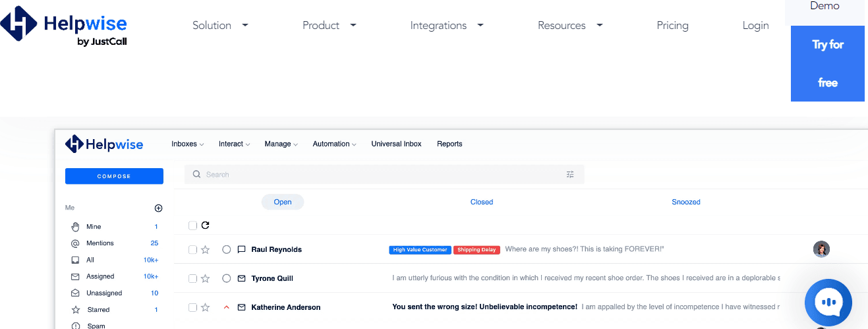Click the red Shipping Delay tag
Image resolution: width=868 pixels, height=329 pixels.
477,250
